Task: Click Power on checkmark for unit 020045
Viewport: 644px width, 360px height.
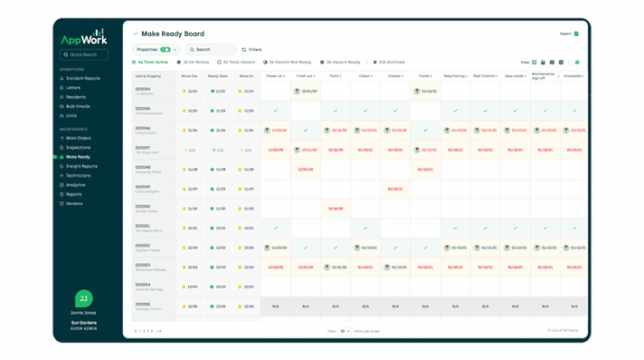Action: (275, 111)
